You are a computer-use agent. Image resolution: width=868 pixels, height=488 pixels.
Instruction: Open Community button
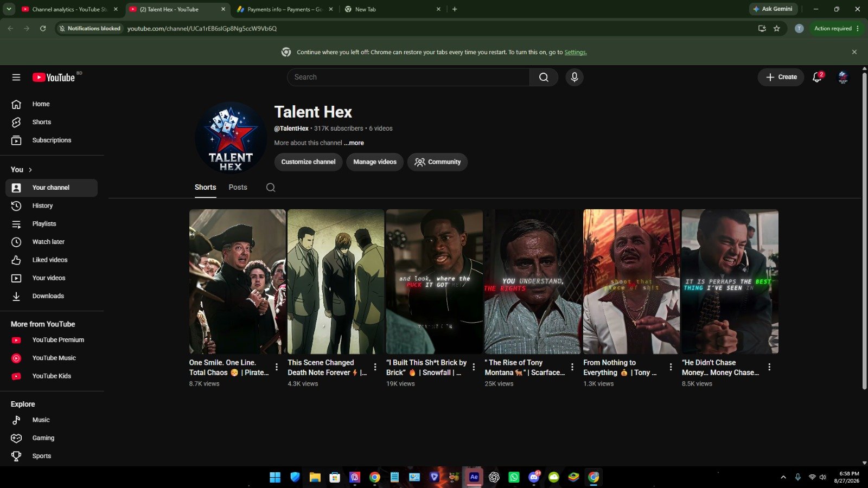click(437, 162)
